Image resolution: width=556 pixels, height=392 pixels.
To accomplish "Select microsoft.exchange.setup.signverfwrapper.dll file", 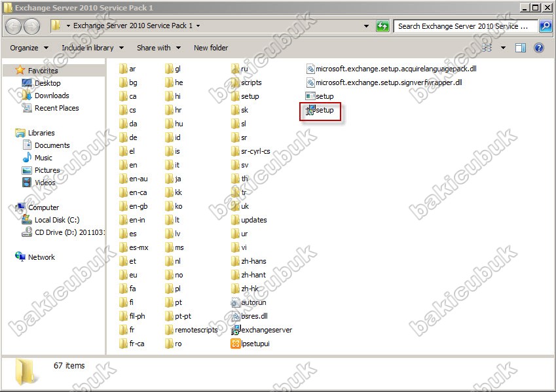I will pos(384,82).
